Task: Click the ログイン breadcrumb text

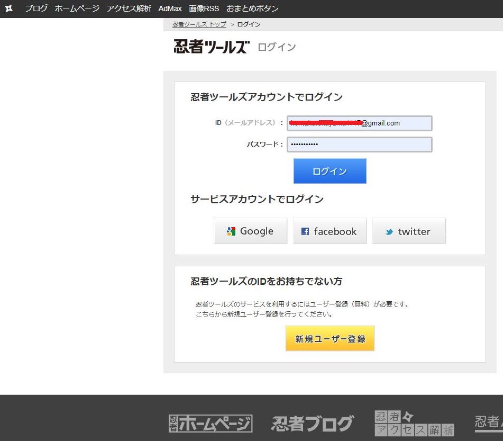Action: coord(249,24)
